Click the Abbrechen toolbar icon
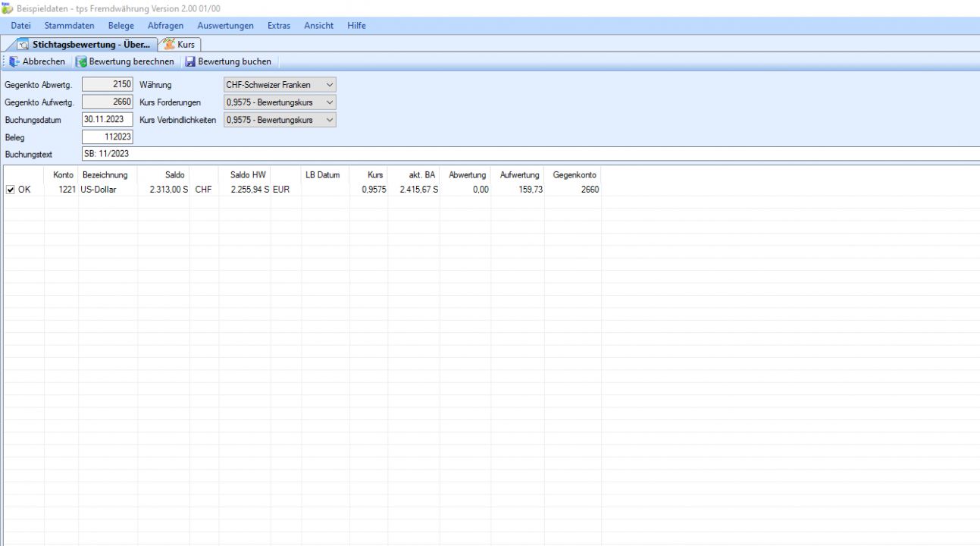This screenshot has width=980, height=546. pos(14,61)
